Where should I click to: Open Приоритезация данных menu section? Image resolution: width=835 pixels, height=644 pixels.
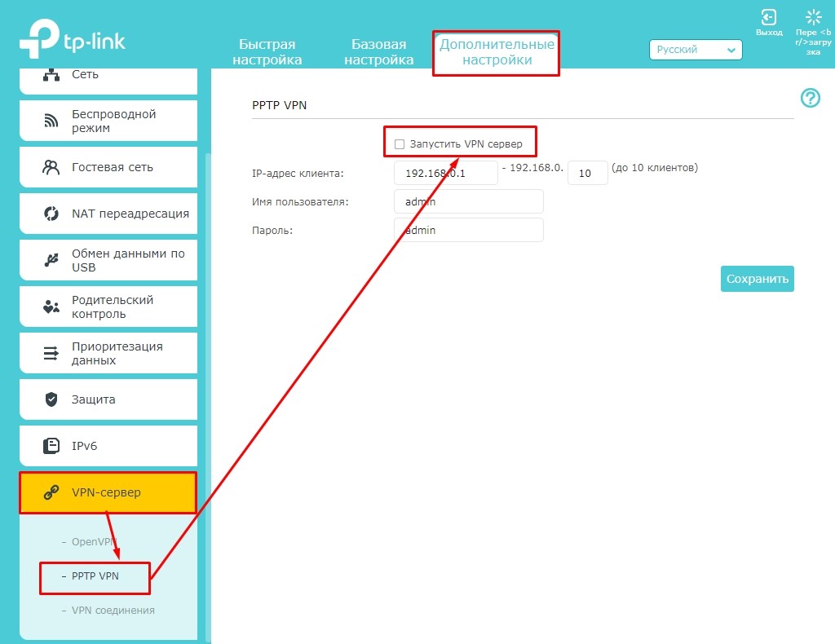[108, 353]
